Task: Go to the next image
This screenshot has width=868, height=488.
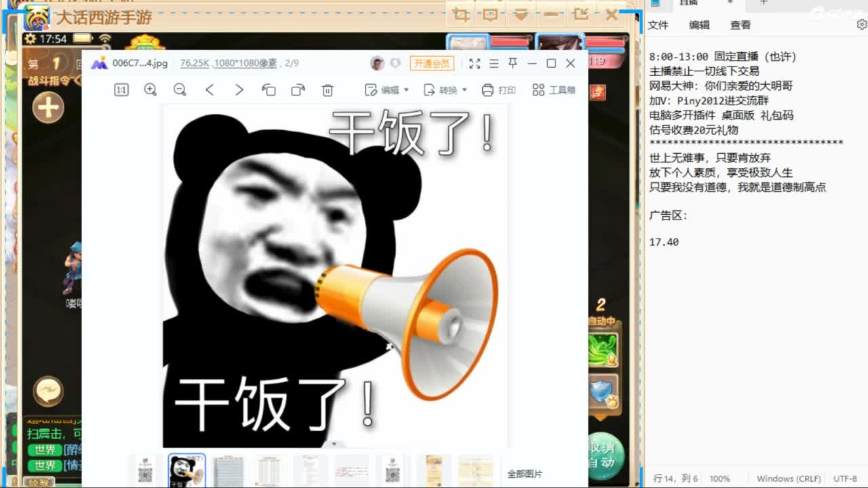Action: pyautogui.click(x=239, y=89)
